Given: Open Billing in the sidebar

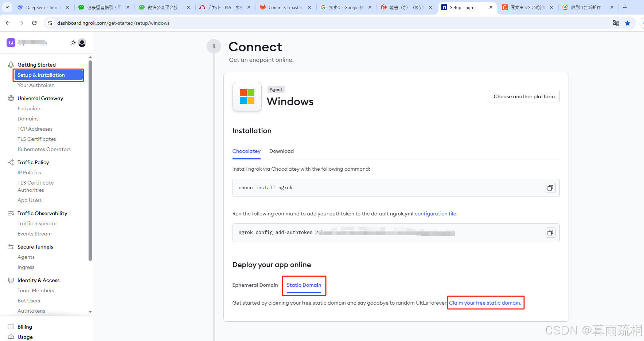Looking at the screenshot, I should point(25,327).
